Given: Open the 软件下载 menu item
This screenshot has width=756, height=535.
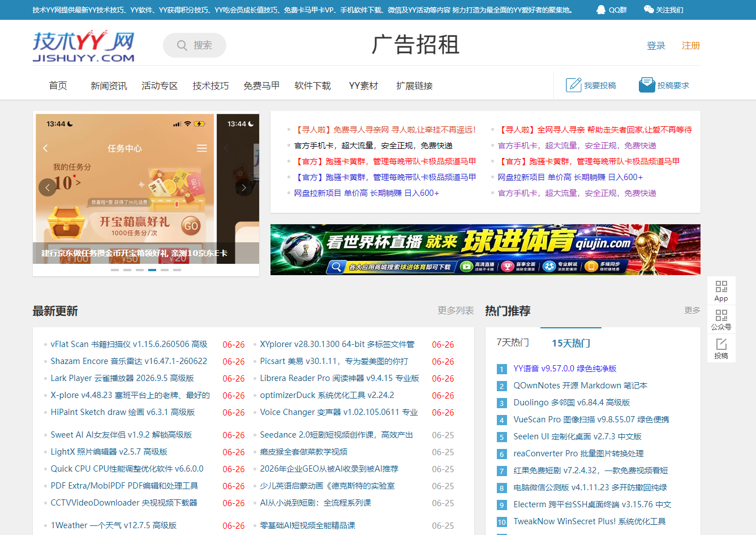Looking at the screenshot, I should coord(312,85).
